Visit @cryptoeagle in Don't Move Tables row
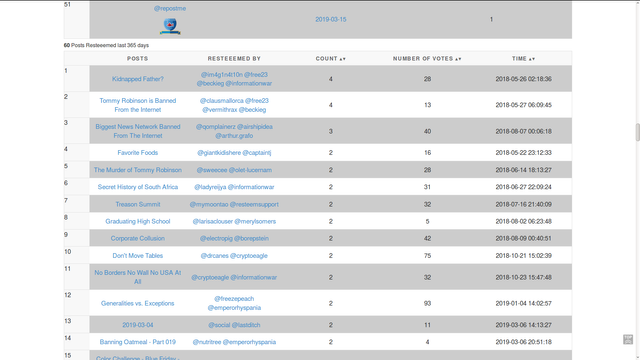This screenshot has width=640, height=360. click(249, 256)
